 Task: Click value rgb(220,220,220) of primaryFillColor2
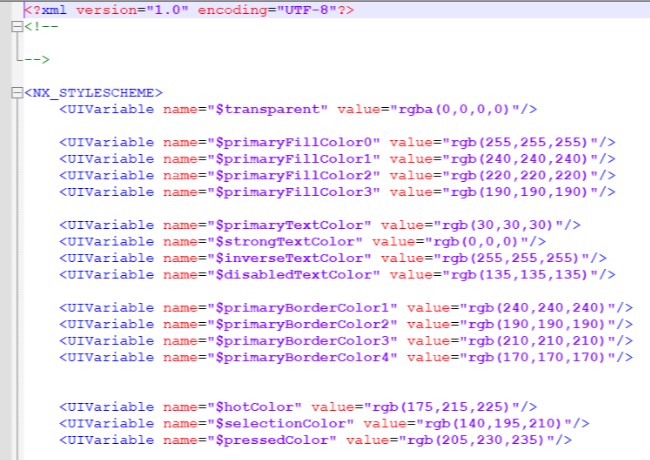[519, 176]
